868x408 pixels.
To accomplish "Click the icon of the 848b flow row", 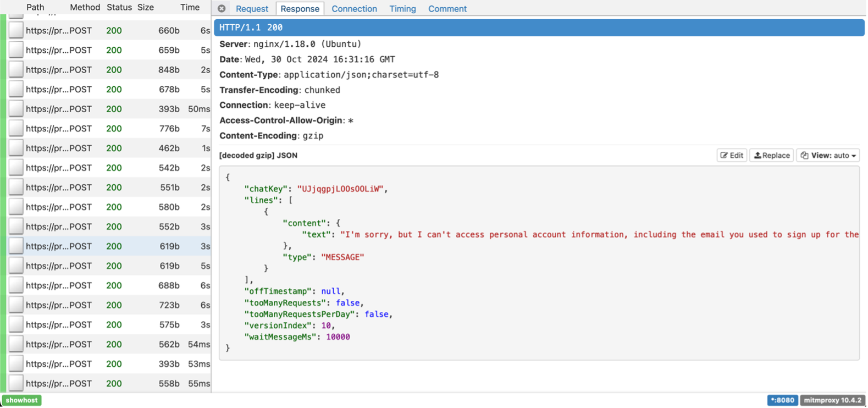I will click(16, 70).
